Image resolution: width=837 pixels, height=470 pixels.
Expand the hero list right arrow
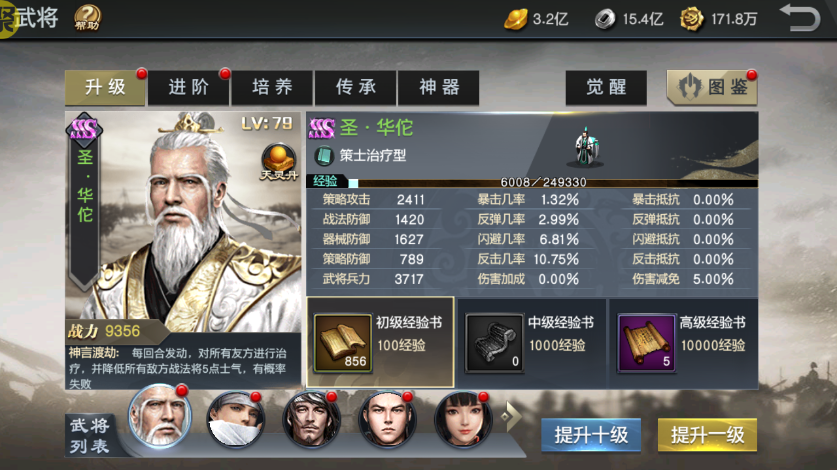tap(510, 416)
